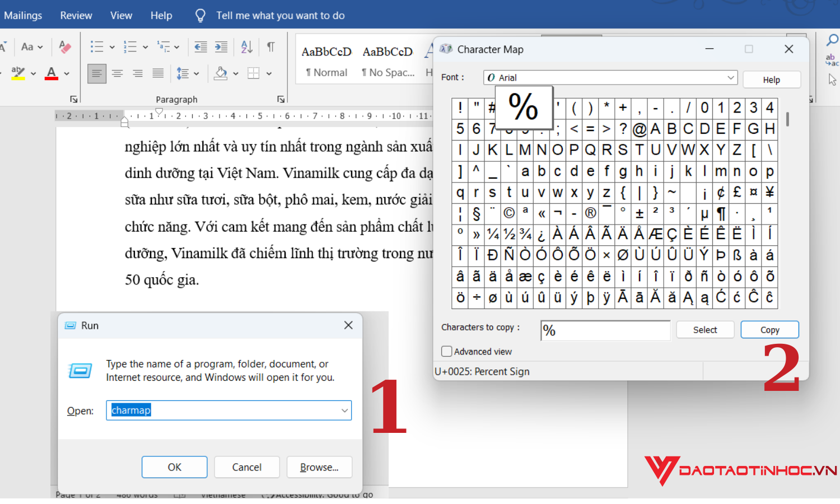Screen dimensions: 840x504
Task: Click the line and paragraph spacing icon
Action: point(183,73)
